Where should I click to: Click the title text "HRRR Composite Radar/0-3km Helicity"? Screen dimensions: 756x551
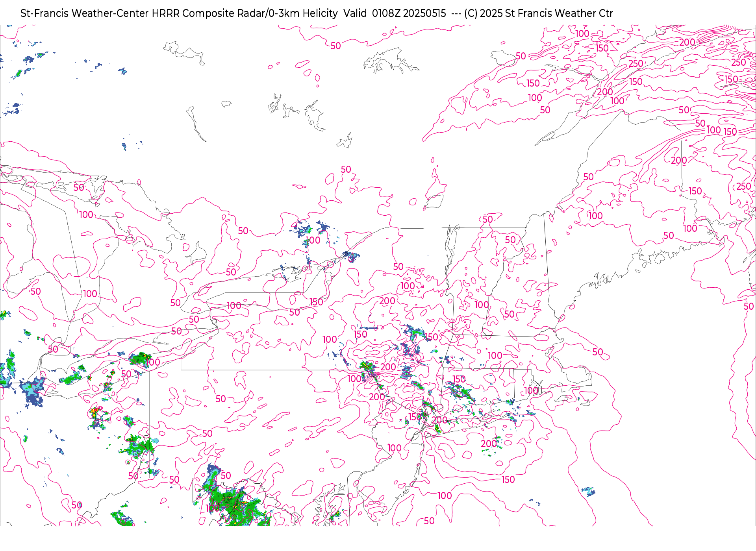click(x=245, y=13)
